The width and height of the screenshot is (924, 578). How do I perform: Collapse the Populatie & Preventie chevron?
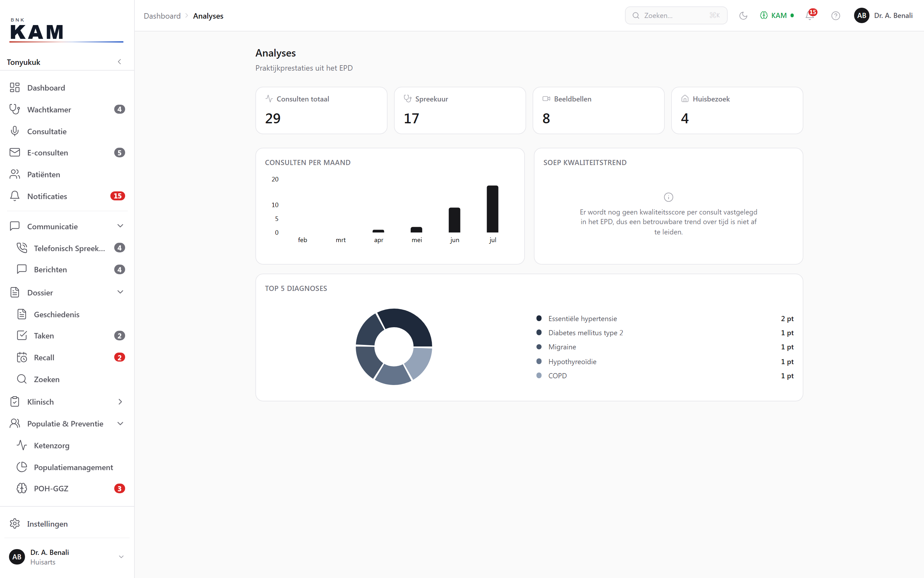(x=120, y=424)
